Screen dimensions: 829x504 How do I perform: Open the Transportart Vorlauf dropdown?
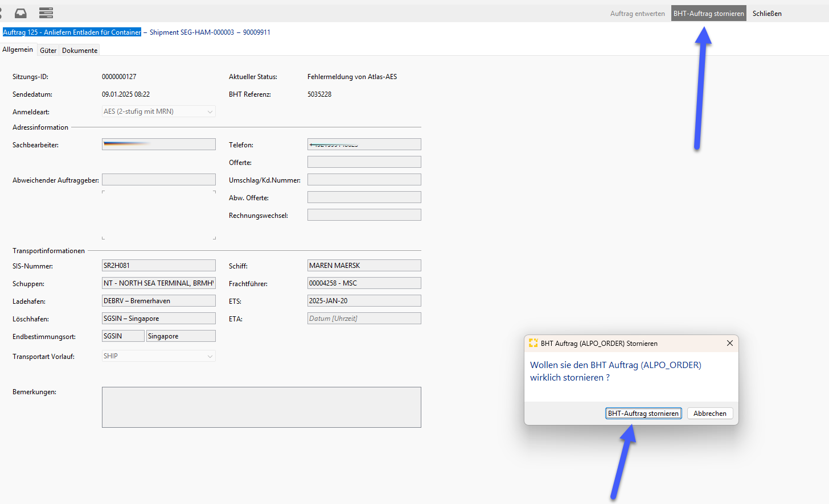click(159, 356)
